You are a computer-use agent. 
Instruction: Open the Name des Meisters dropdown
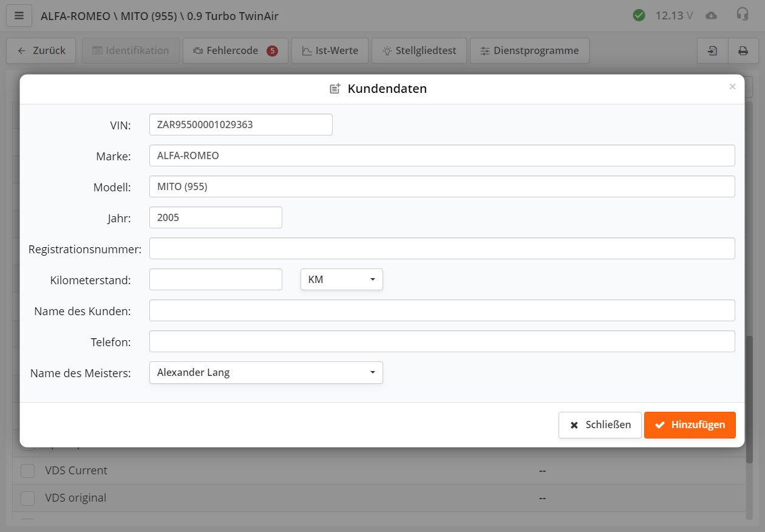266,373
